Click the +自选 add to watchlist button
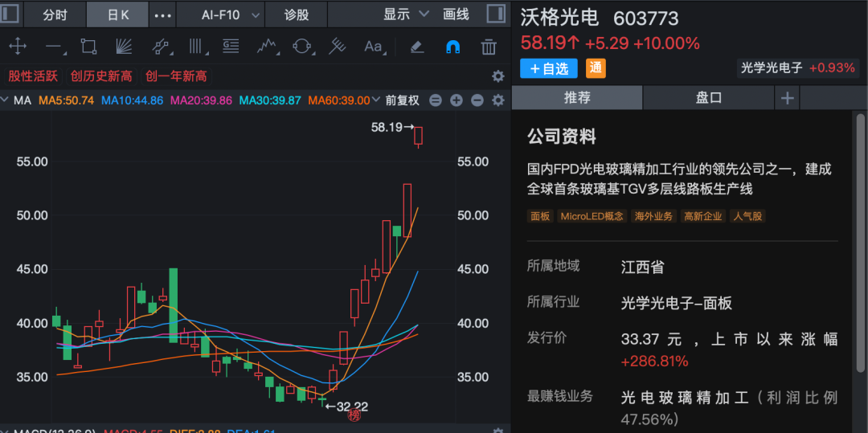The width and height of the screenshot is (868, 433). pyautogui.click(x=549, y=68)
